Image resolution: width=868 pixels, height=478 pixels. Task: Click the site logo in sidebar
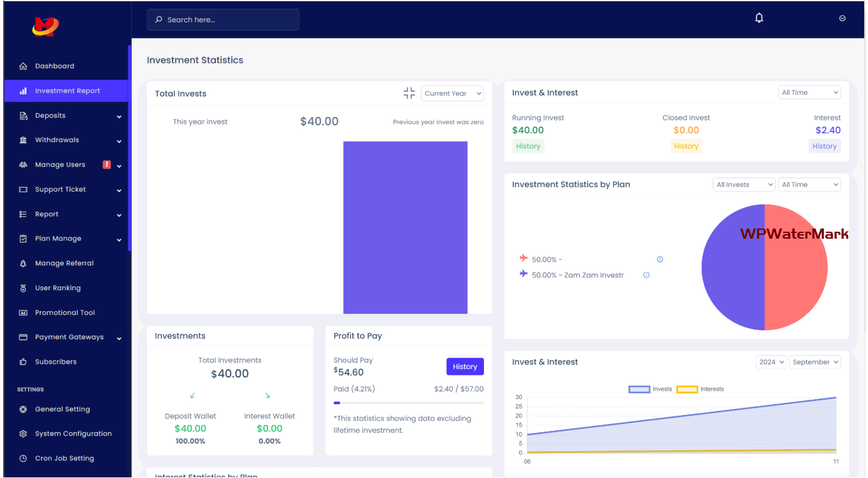coord(45,26)
